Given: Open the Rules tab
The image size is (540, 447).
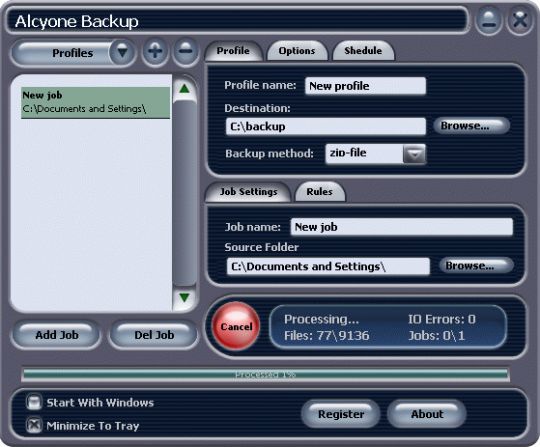Looking at the screenshot, I should pyautogui.click(x=320, y=192).
